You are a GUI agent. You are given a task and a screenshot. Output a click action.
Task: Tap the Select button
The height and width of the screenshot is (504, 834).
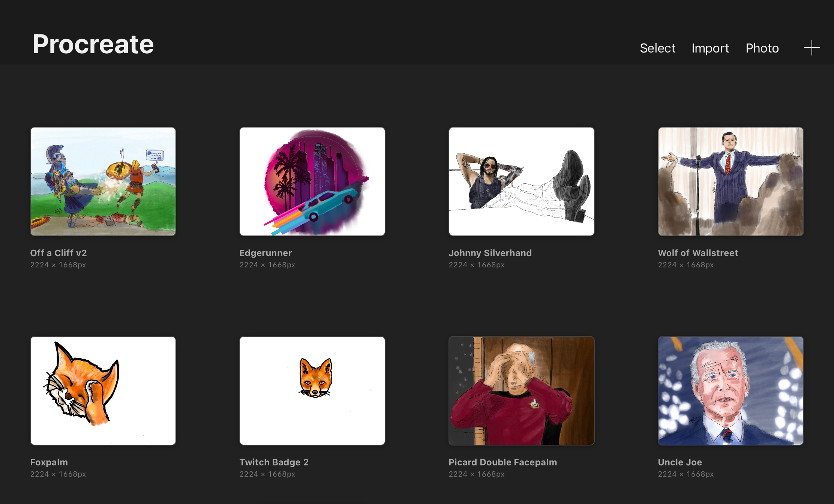[657, 48]
